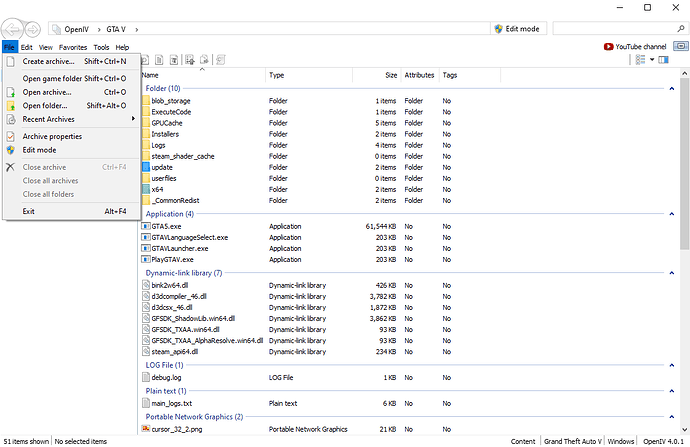Open the Favorites menu
Image resolution: width=690 pixels, height=447 pixels.
click(73, 47)
